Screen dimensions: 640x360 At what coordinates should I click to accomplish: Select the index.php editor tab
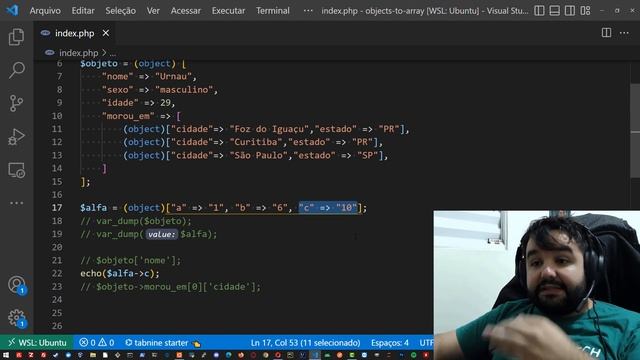[x=75, y=33]
